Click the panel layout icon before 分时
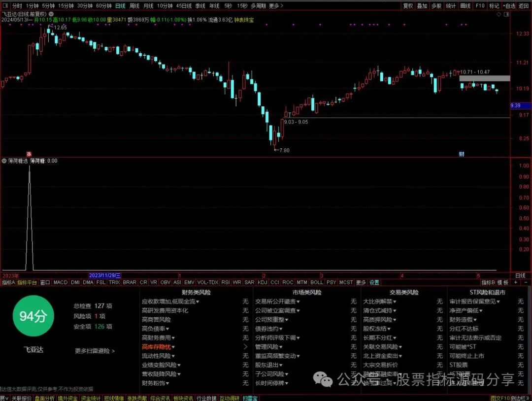 6,6
